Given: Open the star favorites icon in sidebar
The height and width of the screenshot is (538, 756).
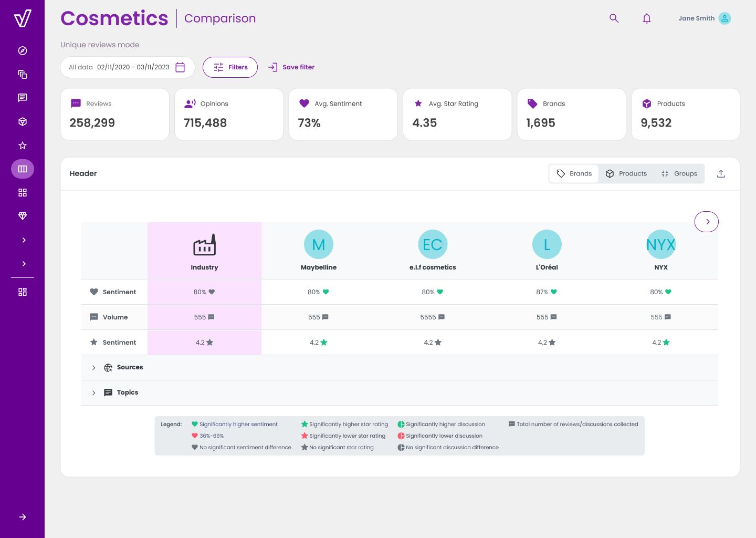Looking at the screenshot, I should pos(23,146).
